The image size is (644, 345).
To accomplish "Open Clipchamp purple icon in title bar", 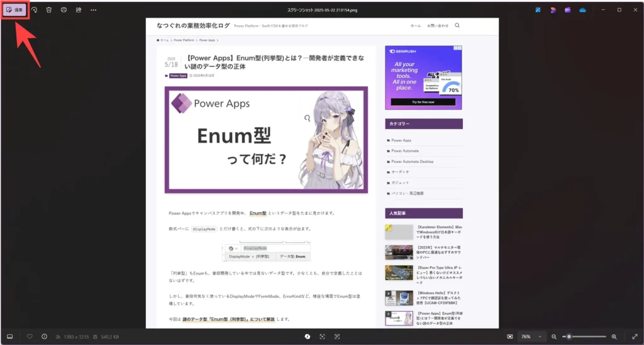I will [x=568, y=10].
